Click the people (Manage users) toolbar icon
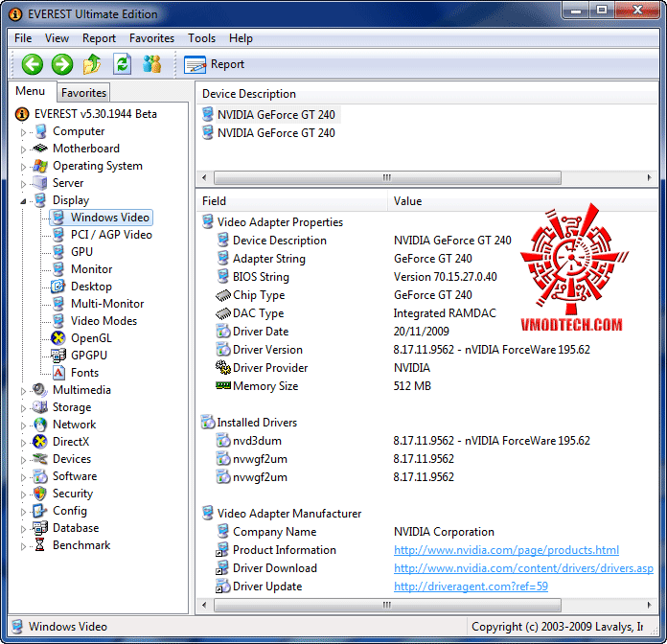Image resolution: width=667 pixels, height=644 pixels. point(151,64)
